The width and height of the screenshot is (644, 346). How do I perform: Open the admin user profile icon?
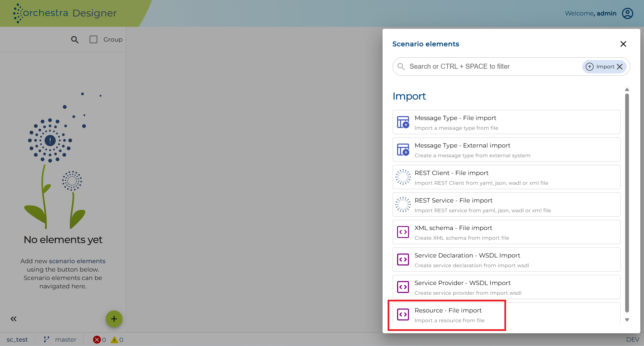click(x=627, y=13)
